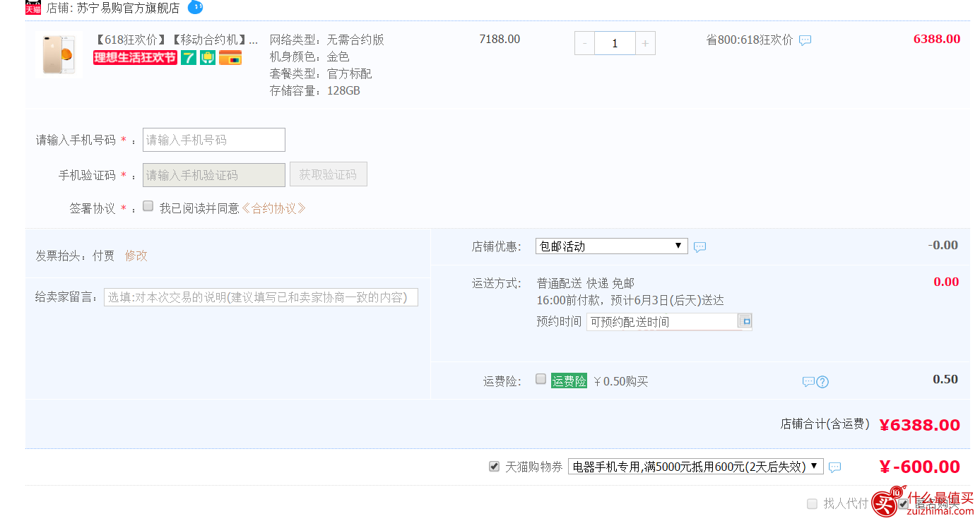
Task: Click the item subtotal 6388.00
Action: 937,40
